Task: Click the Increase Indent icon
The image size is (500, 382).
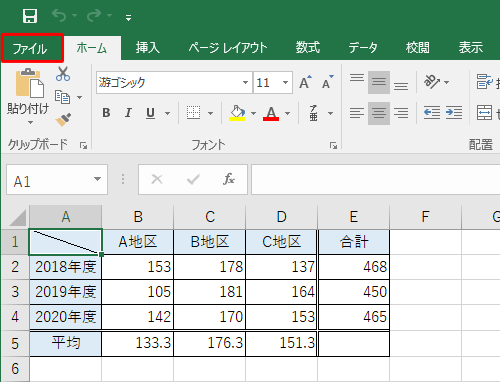Action: 454,113
